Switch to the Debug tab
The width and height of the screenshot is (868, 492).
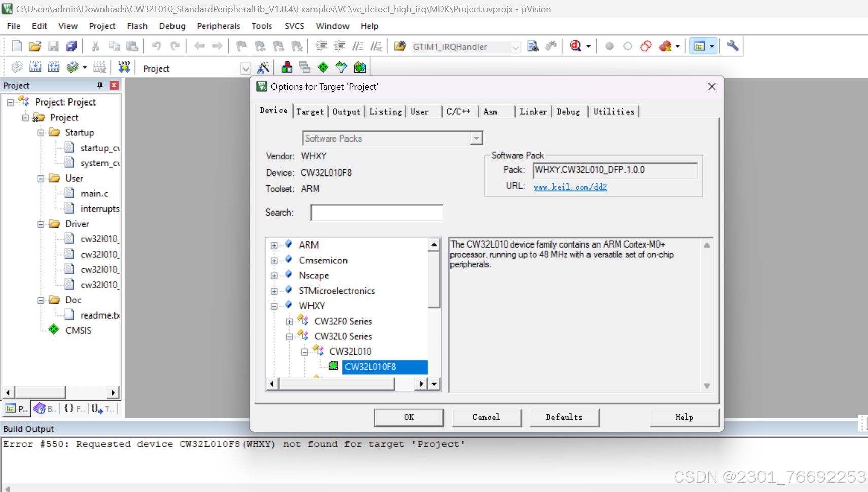[569, 112]
